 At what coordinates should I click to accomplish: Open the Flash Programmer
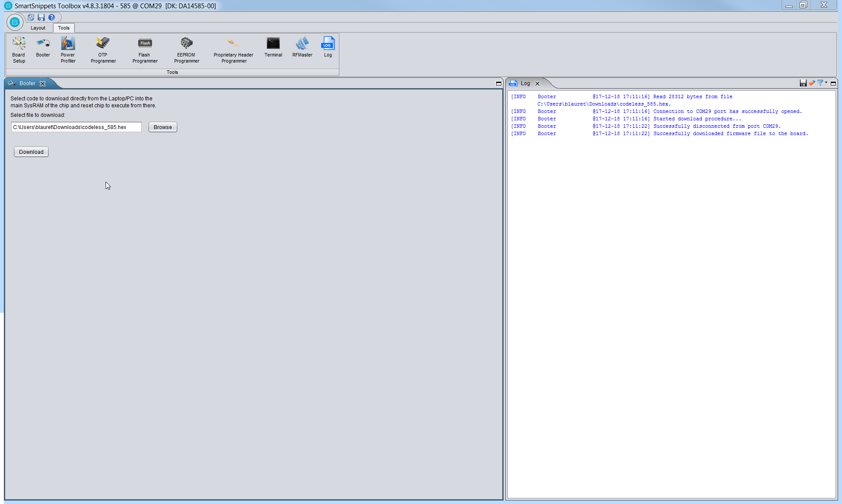[145, 50]
